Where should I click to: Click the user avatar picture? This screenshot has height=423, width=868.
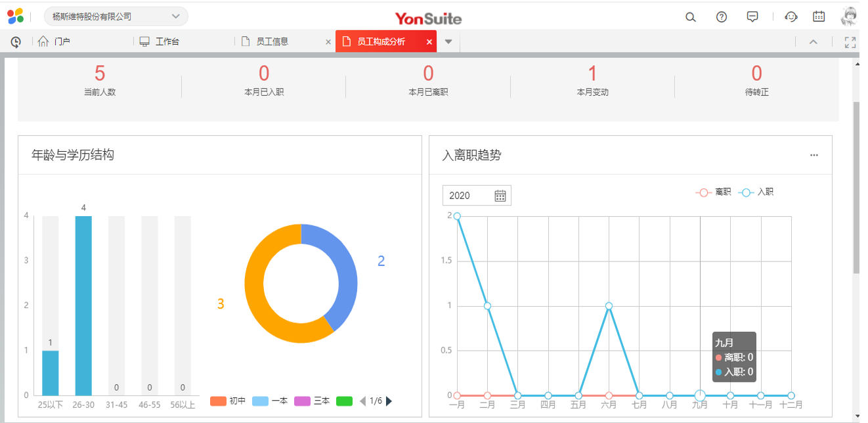tap(850, 16)
